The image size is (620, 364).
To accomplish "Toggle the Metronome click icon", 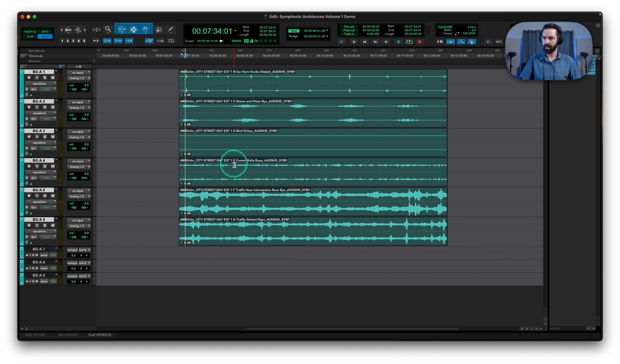I will pyautogui.click(x=451, y=42).
